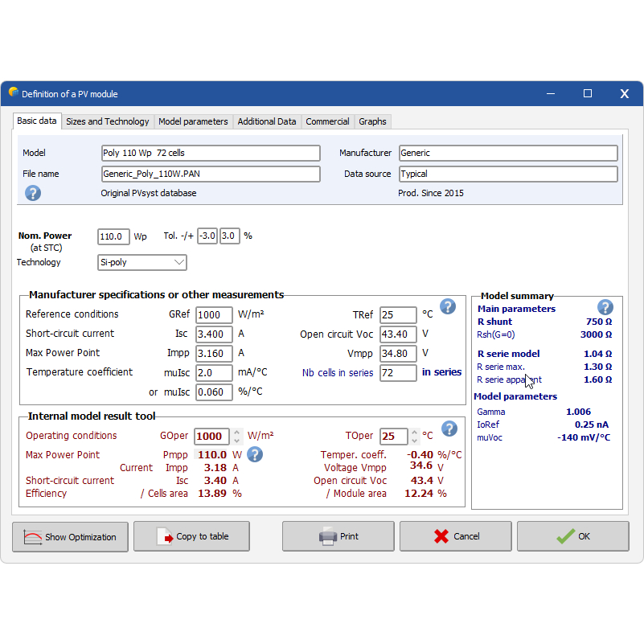This screenshot has height=644, width=644.
Task: Copy module data to table
Action: coord(191,537)
